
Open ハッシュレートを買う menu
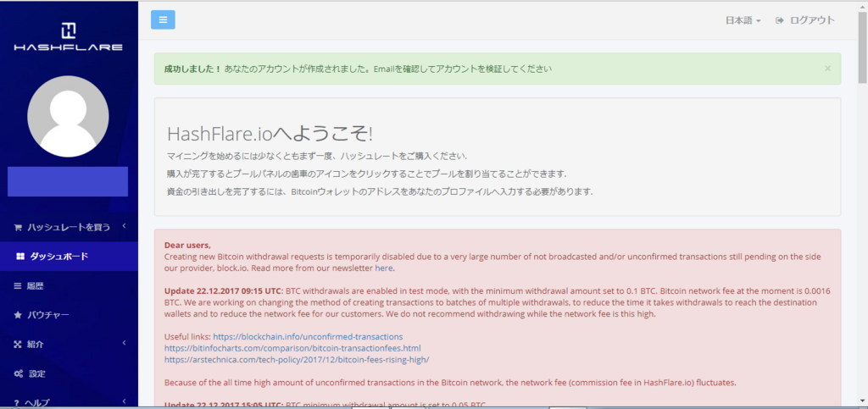tap(70, 227)
